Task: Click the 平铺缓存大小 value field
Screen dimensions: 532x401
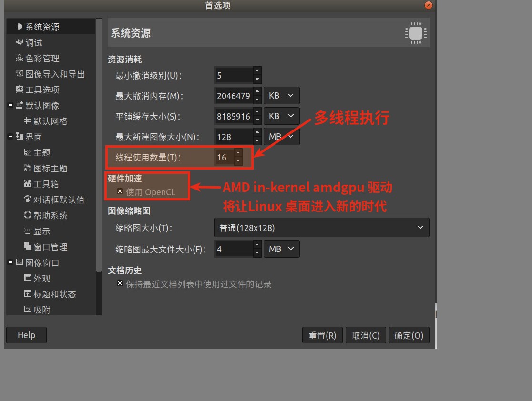Action: point(234,116)
